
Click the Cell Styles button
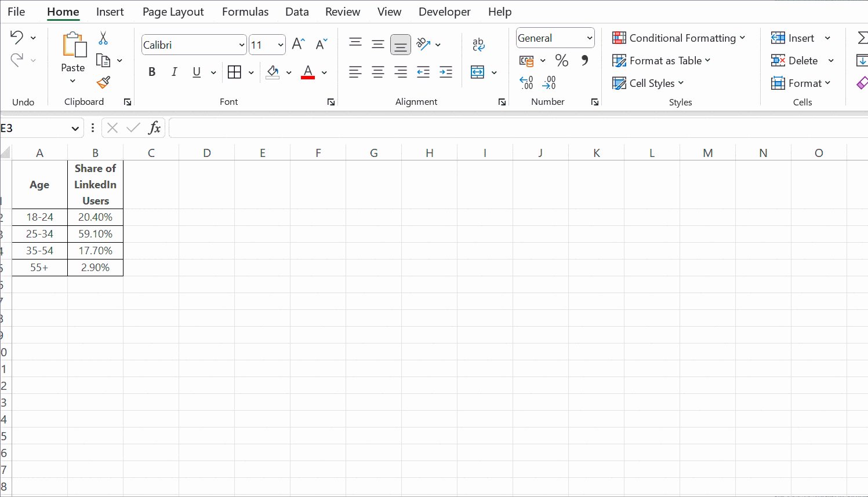[x=649, y=83]
